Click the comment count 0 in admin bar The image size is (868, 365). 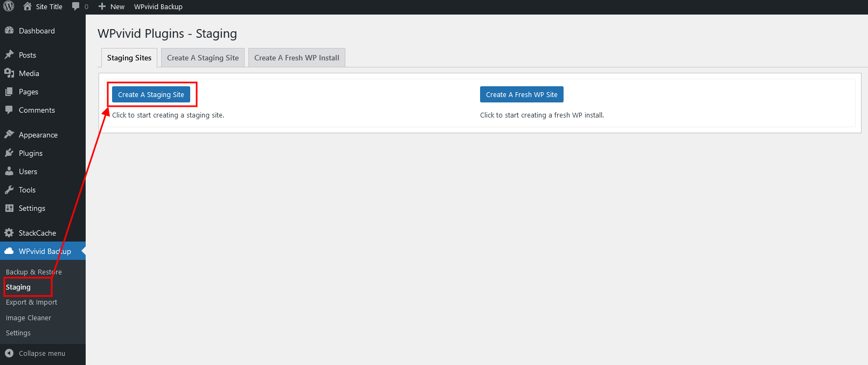point(86,7)
